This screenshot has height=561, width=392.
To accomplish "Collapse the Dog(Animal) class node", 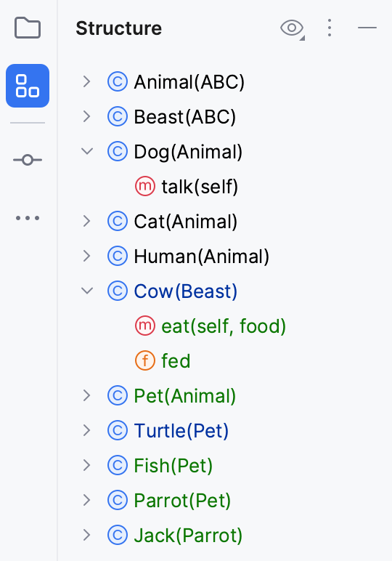I will [x=87, y=151].
